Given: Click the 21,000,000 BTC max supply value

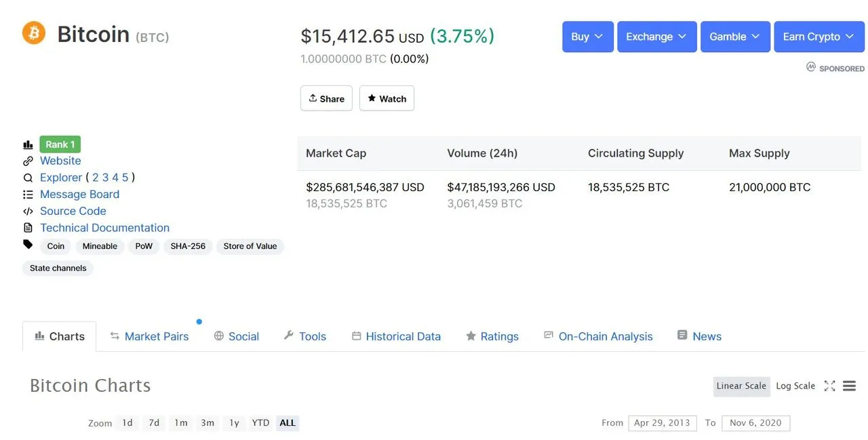Looking at the screenshot, I should click(x=770, y=187).
